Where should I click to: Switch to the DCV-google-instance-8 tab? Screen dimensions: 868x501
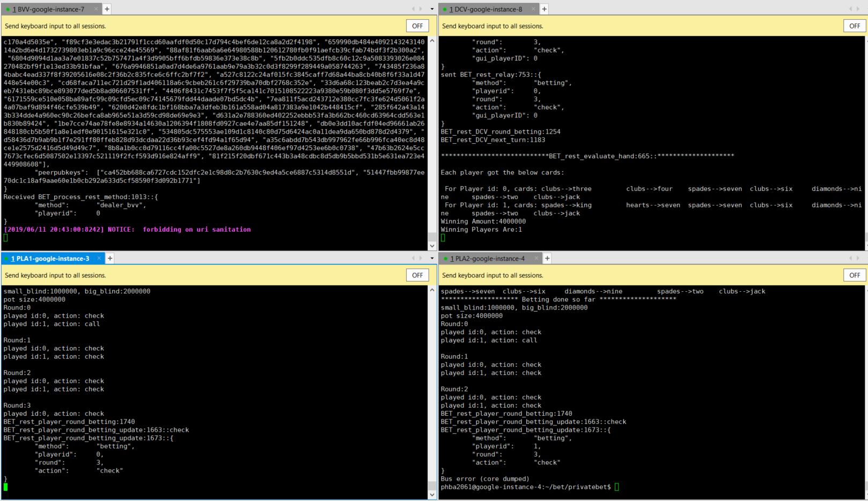point(486,9)
